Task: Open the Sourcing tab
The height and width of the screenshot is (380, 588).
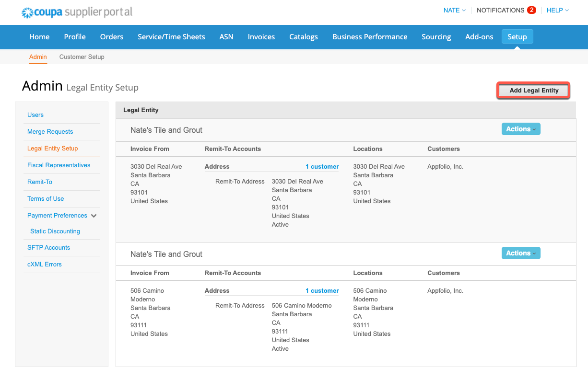Action: point(436,36)
